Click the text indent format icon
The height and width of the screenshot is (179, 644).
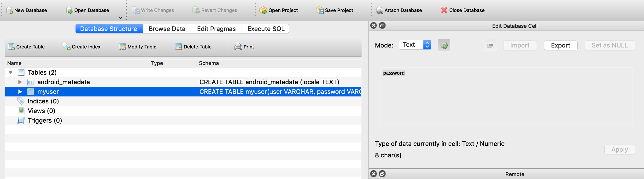tap(490, 45)
